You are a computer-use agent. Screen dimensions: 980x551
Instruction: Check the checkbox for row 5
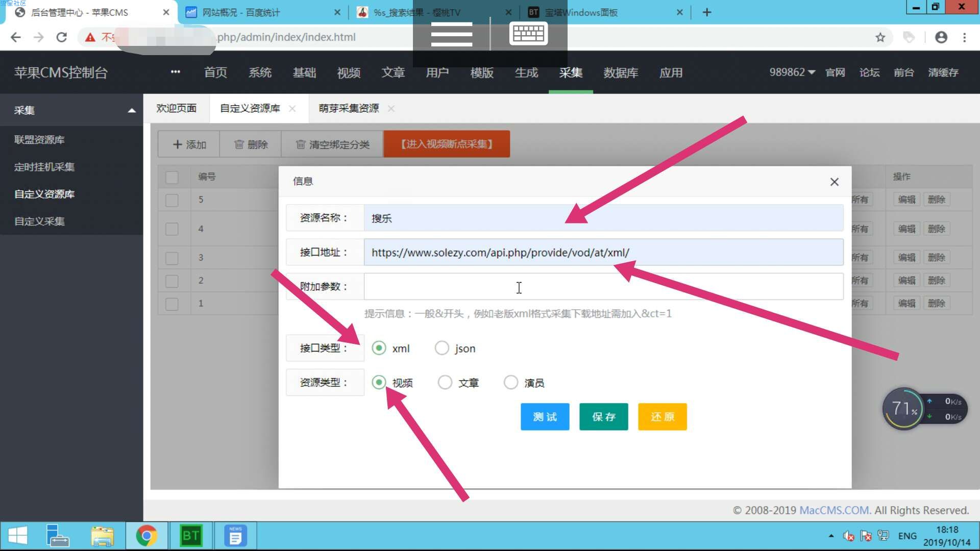click(172, 200)
